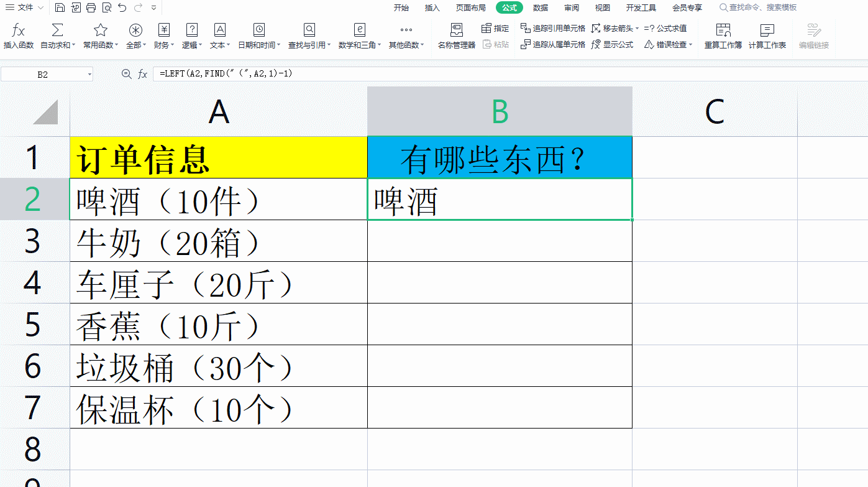The height and width of the screenshot is (487, 868).
Task: Click the 指定 names button
Action: click(x=495, y=29)
